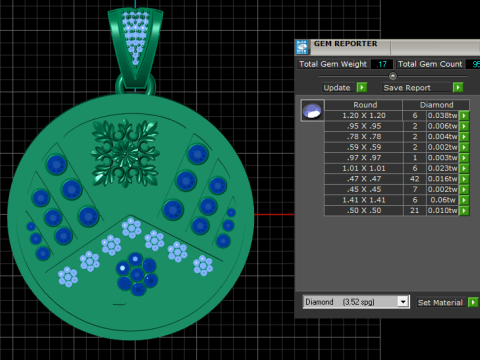The width and height of the screenshot is (480, 360).
Task: Select the .78 X .78 size cell
Action: [x=364, y=137]
